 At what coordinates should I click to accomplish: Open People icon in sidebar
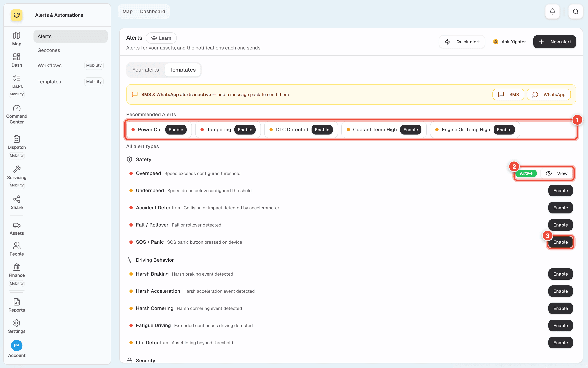tap(17, 249)
